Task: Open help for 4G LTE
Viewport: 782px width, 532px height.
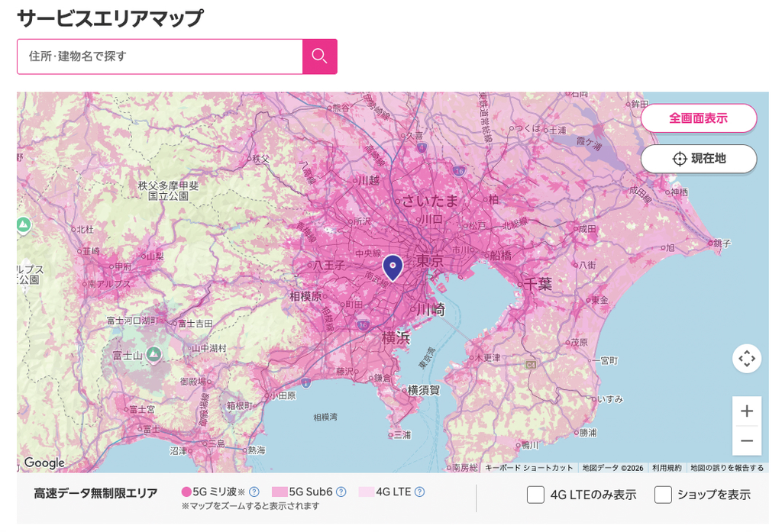Action: (x=420, y=492)
